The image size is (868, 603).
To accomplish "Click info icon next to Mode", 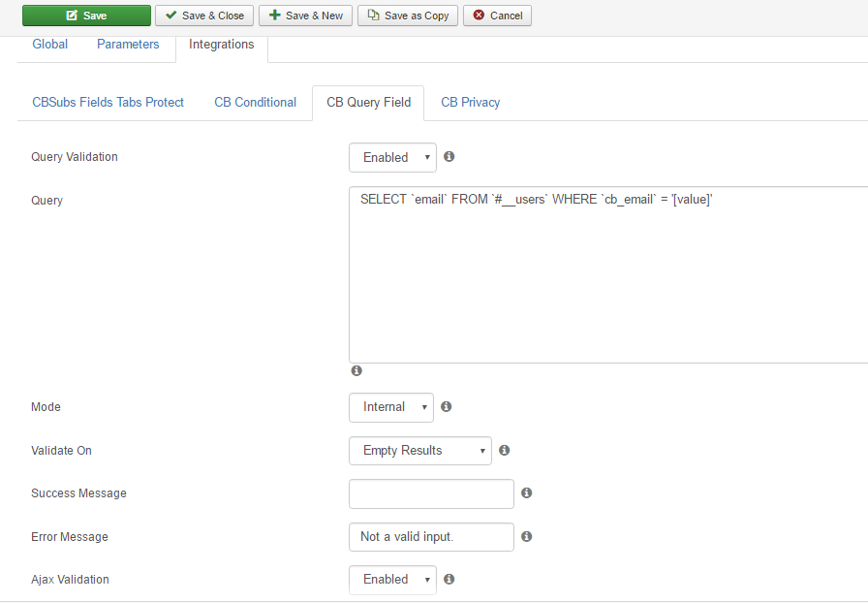I will 447,407.
